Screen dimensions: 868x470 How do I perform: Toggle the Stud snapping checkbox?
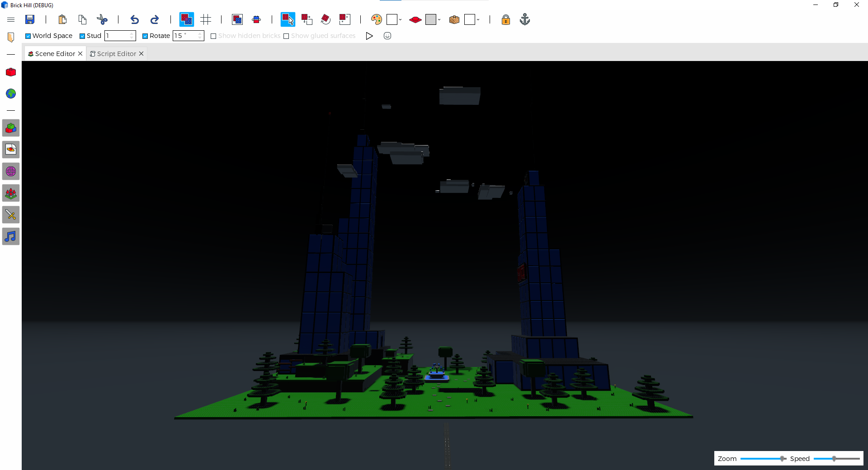click(x=82, y=36)
